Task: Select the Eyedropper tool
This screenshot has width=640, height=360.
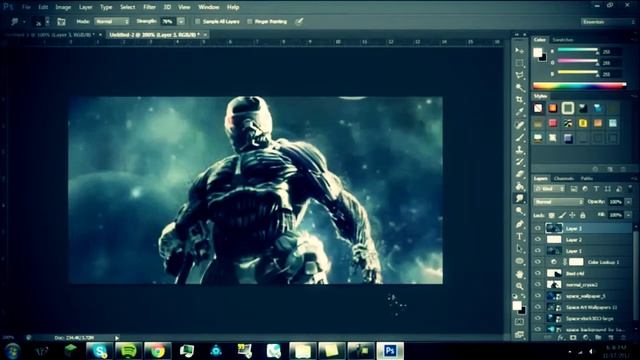Action: click(x=519, y=112)
